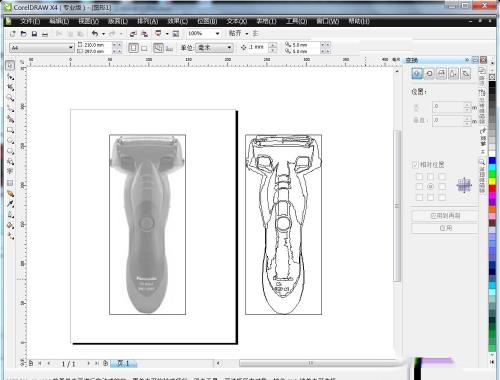
Task: Check the middle-right anchor box
Action: coord(442,187)
